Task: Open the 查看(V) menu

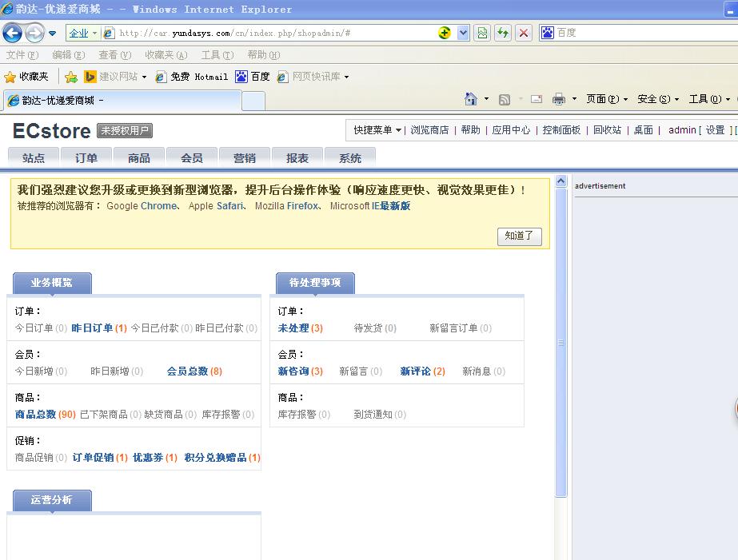Action: coord(115,55)
